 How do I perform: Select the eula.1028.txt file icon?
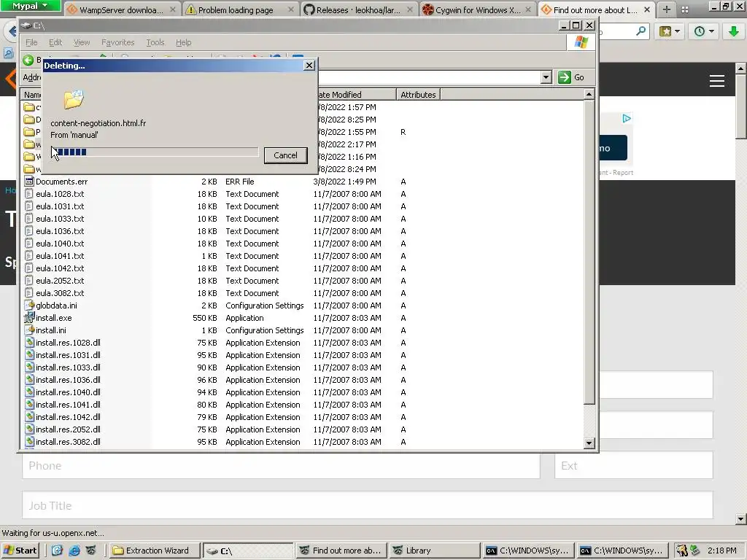point(29,194)
